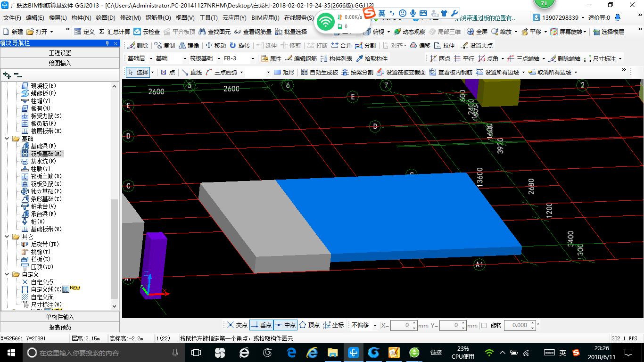Open 查看钢筋量 rebar quantity viewer

[253, 32]
